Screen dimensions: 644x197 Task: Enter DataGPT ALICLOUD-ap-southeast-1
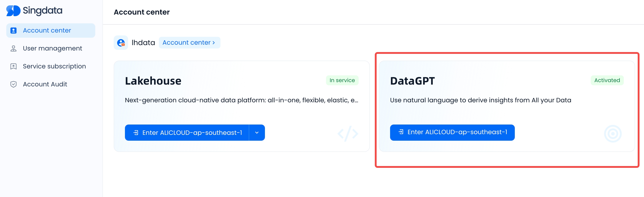point(457,132)
